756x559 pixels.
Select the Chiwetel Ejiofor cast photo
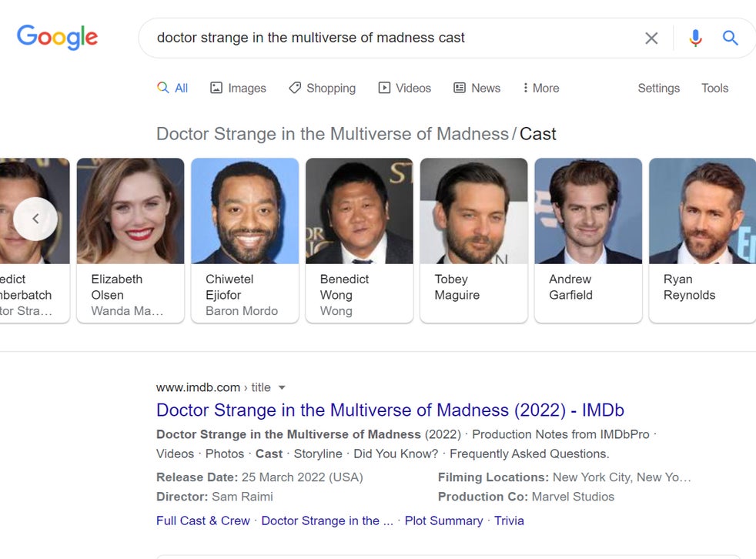click(245, 211)
